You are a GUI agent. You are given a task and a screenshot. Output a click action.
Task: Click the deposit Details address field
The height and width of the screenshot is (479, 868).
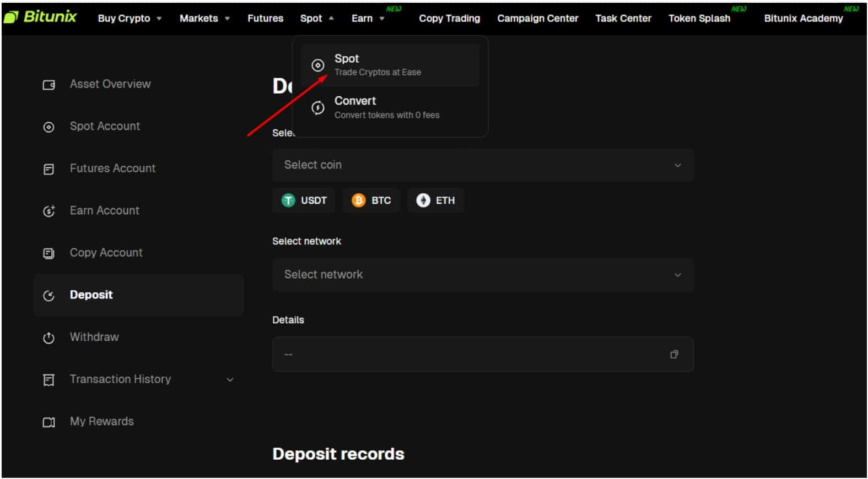(483, 355)
